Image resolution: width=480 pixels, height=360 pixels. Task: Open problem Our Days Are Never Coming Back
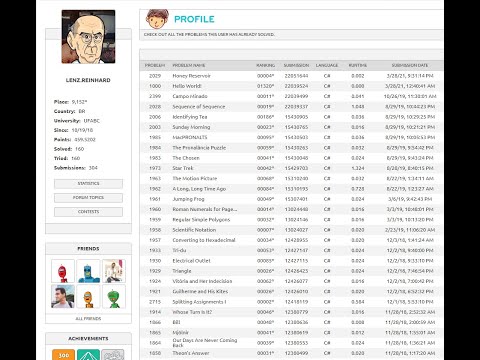(x=205, y=342)
